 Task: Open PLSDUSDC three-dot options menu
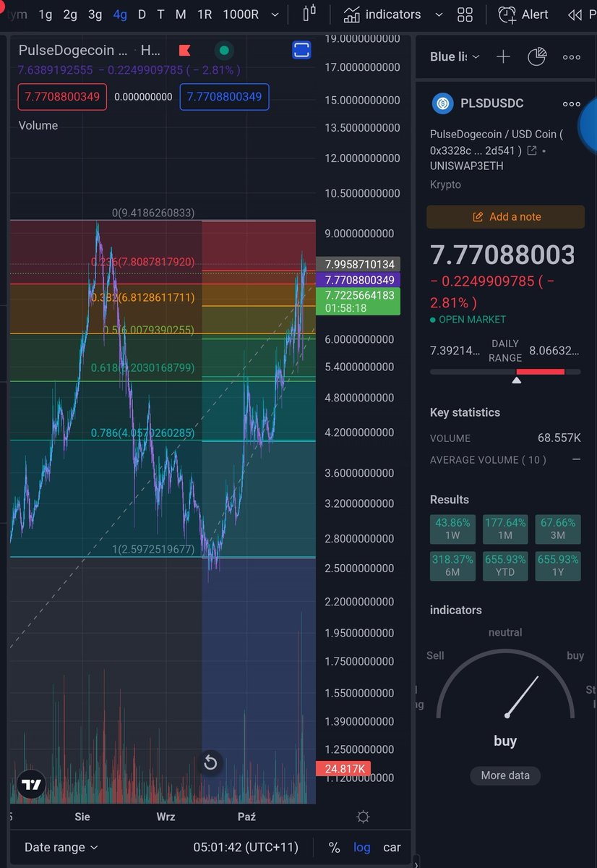(x=572, y=104)
